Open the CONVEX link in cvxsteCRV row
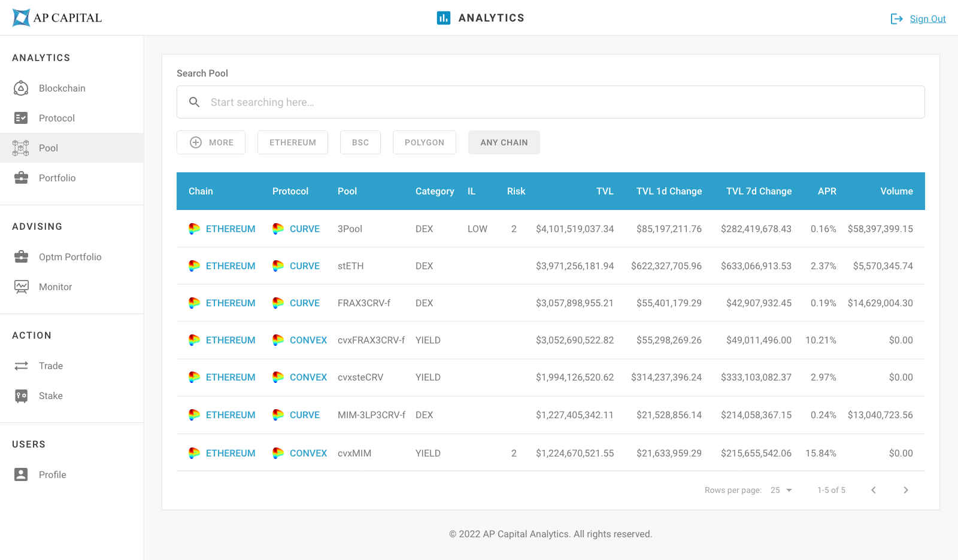Viewport: 958px width, 560px height. (308, 377)
